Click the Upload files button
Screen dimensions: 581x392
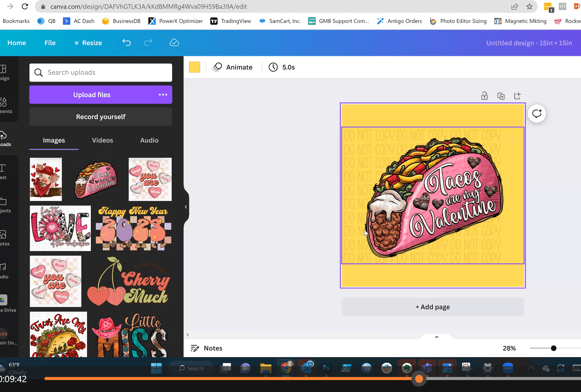(x=92, y=95)
